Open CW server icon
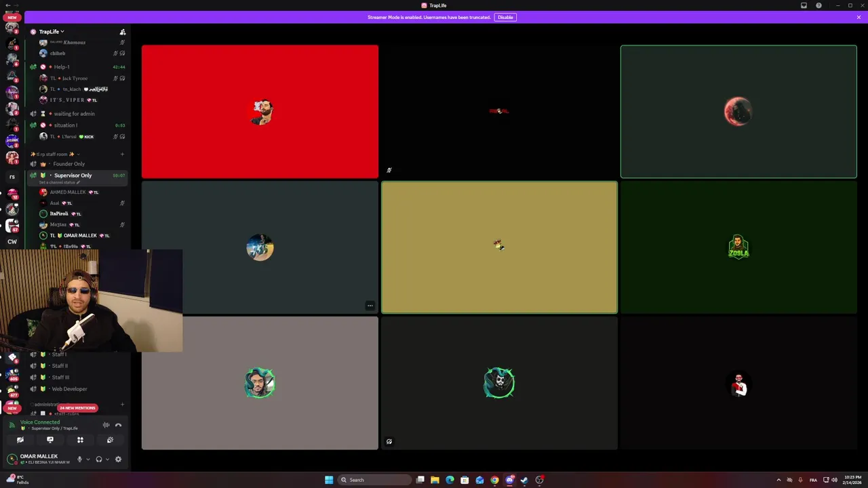 (x=12, y=241)
